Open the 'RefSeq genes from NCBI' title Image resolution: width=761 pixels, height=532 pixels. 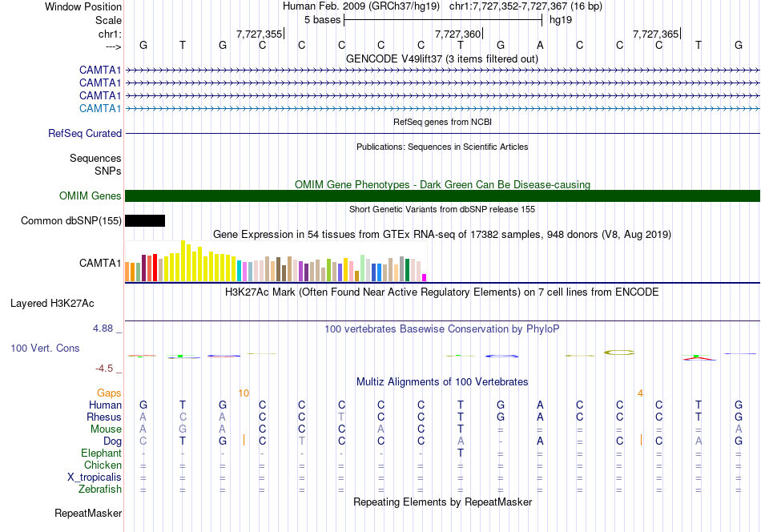(x=442, y=122)
